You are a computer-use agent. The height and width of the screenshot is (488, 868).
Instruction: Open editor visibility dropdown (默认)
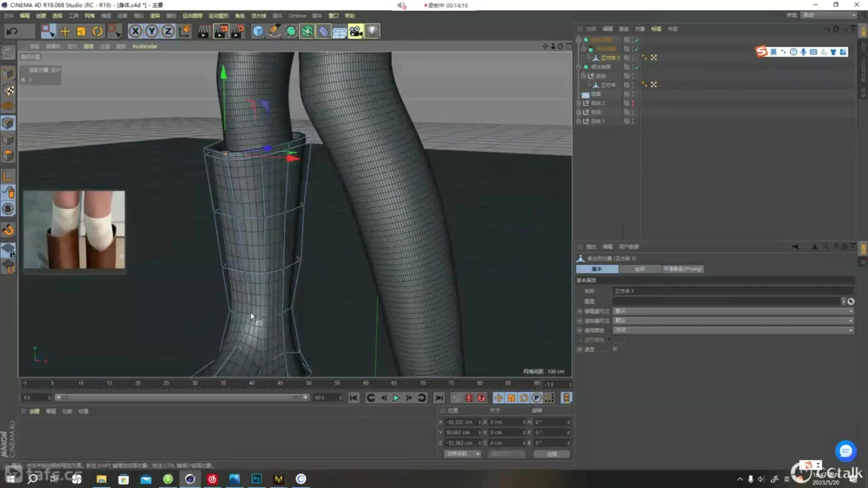[733, 311]
